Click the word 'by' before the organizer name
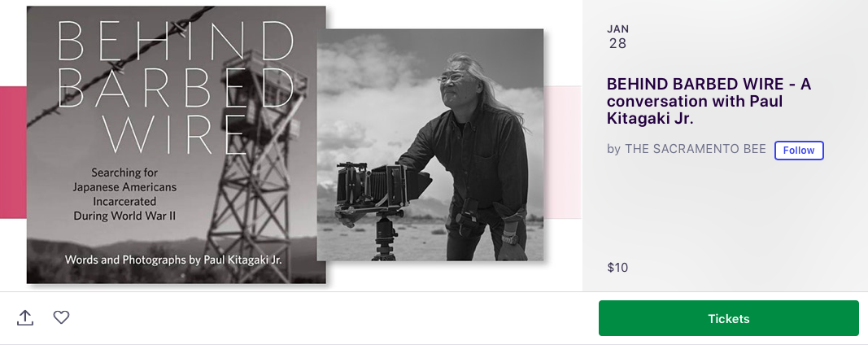This screenshot has height=354, width=868. click(613, 149)
